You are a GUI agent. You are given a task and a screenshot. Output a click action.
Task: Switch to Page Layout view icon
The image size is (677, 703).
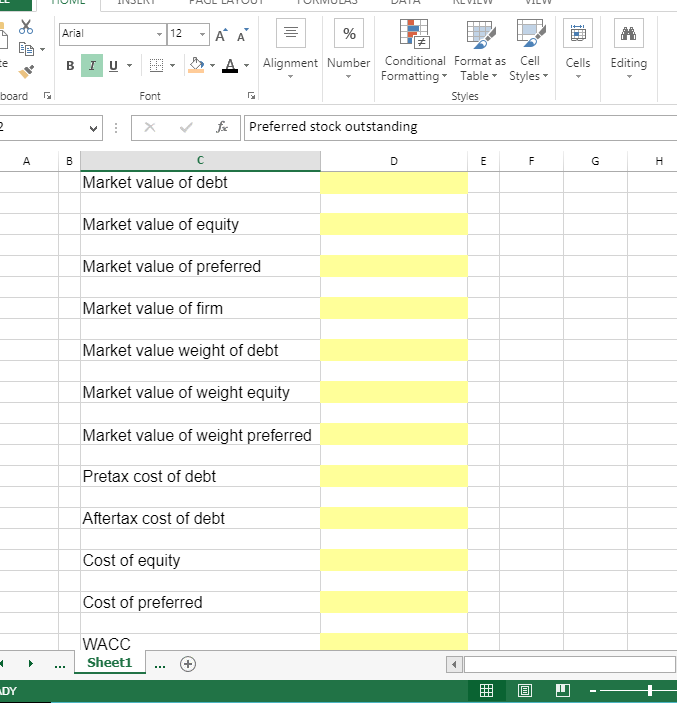pyautogui.click(x=525, y=690)
